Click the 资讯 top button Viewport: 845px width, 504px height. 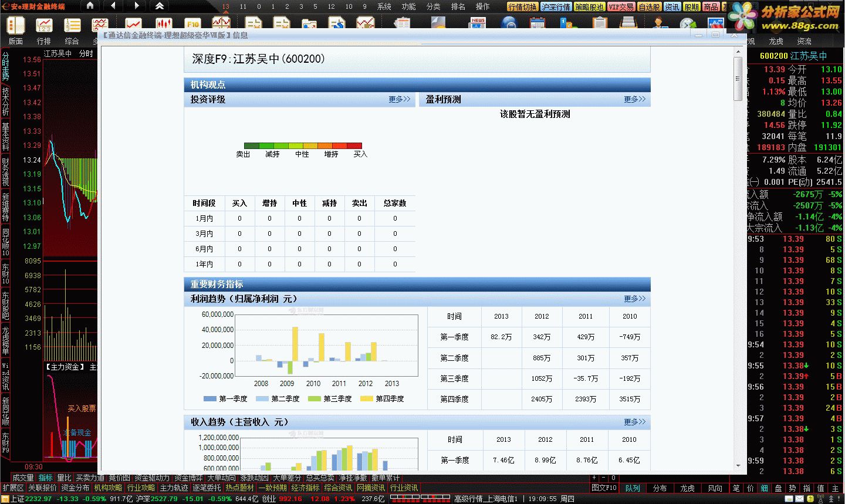672,7
